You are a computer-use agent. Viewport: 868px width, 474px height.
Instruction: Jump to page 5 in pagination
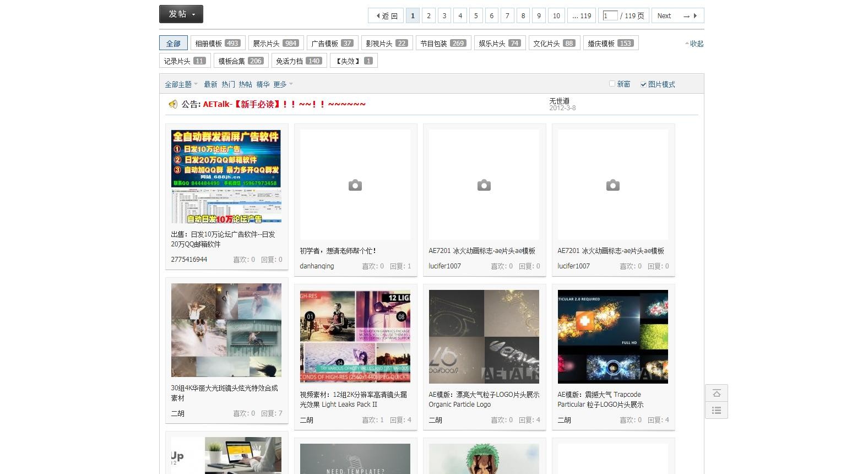pos(476,16)
